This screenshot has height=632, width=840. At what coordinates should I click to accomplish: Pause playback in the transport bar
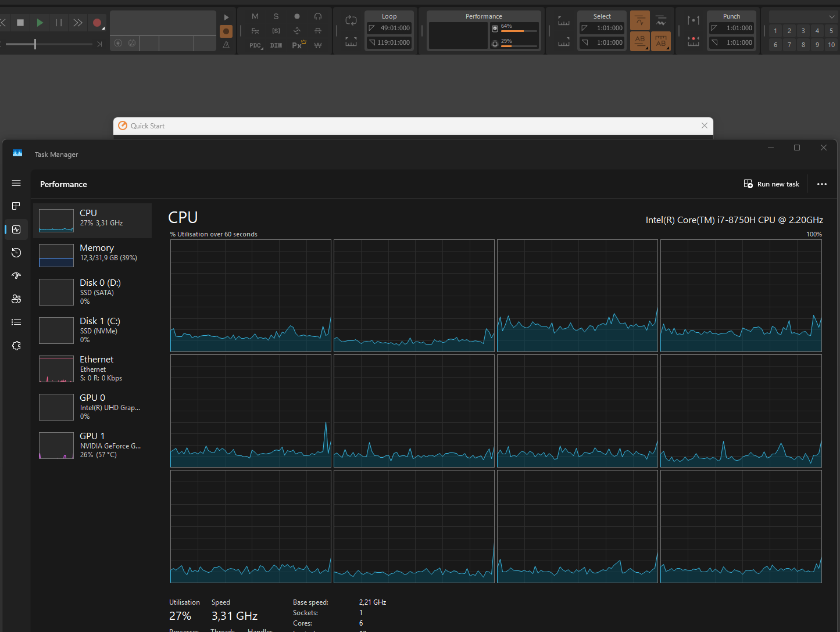[59, 23]
